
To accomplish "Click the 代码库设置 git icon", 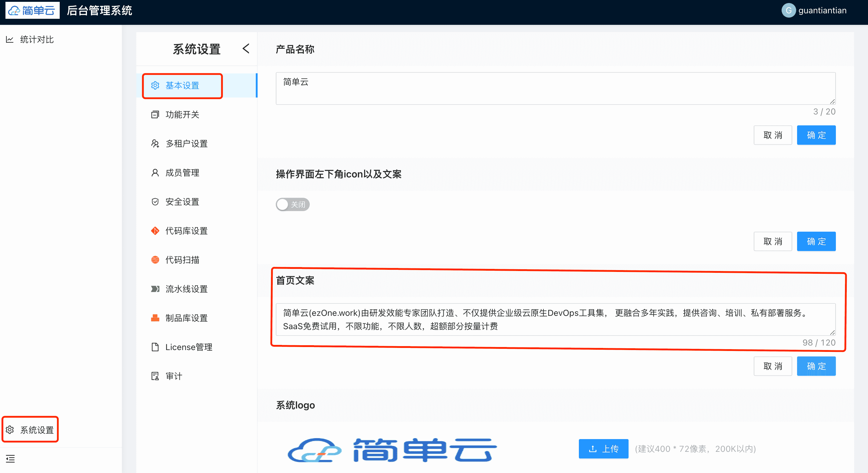I will (x=155, y=231).
